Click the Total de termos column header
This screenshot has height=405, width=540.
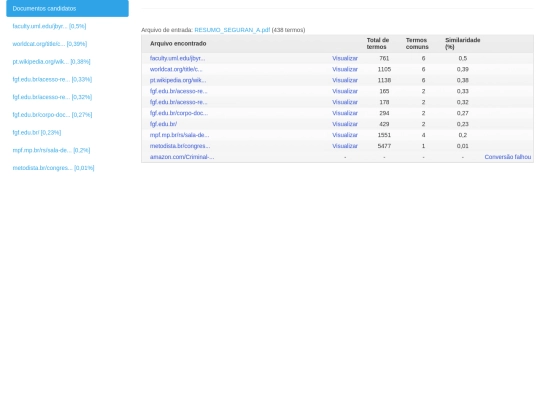(x=378, y=43)
